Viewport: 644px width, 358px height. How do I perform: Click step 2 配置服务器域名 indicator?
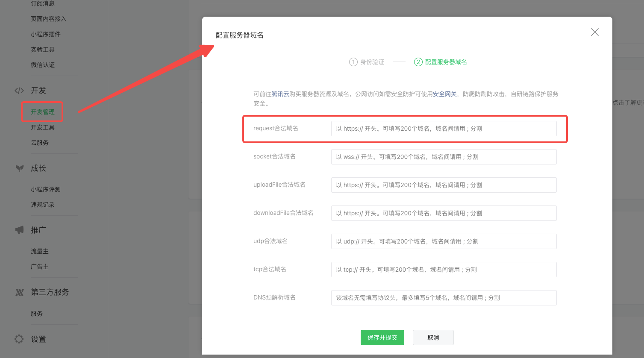[418, 62]
